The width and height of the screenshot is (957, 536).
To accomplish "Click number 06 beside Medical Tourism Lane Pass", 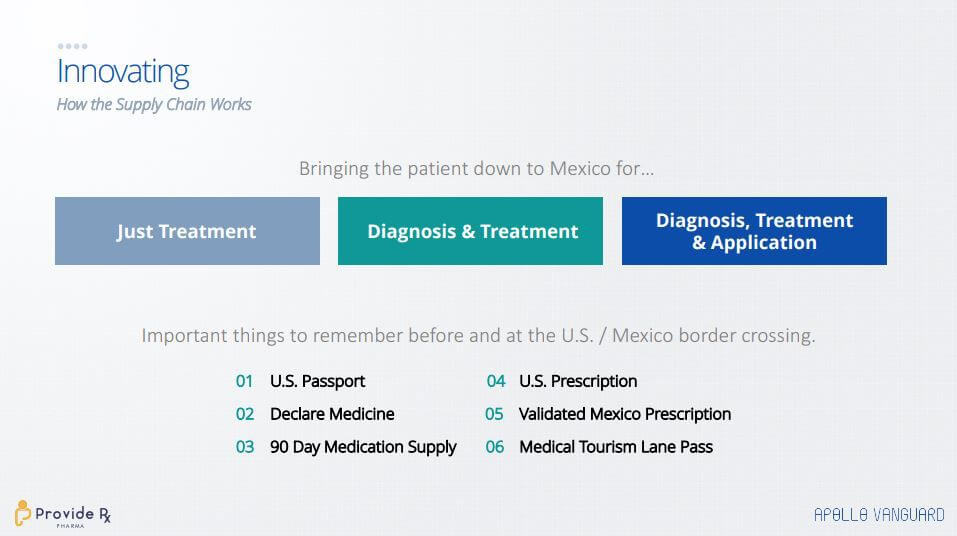I will [x=495, y=447].
